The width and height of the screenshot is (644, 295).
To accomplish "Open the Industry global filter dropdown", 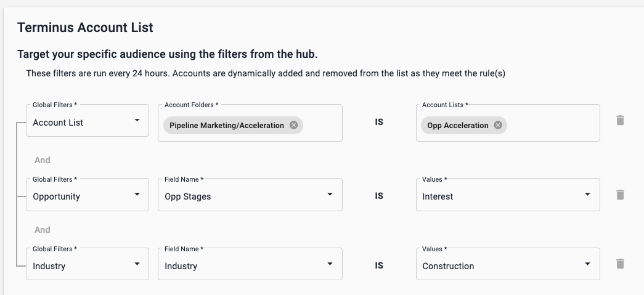I will (x=88, y=264).
